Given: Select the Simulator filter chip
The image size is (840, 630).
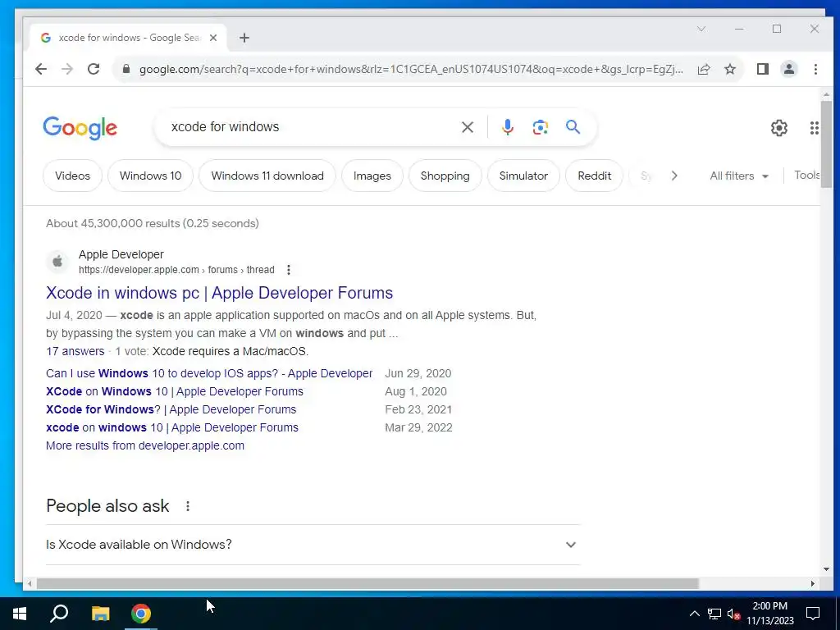Looking at the screenshot, I should (x=523, y=176).
